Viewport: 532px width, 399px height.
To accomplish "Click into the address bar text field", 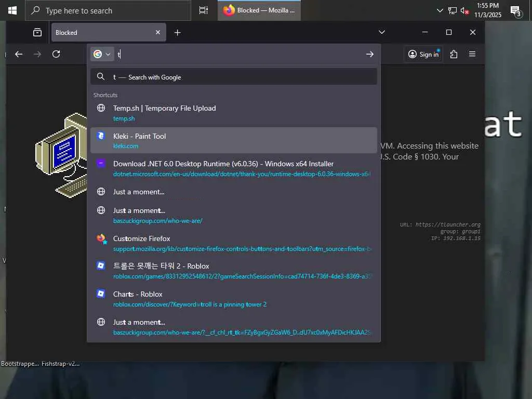I will [x=239, y=54].
